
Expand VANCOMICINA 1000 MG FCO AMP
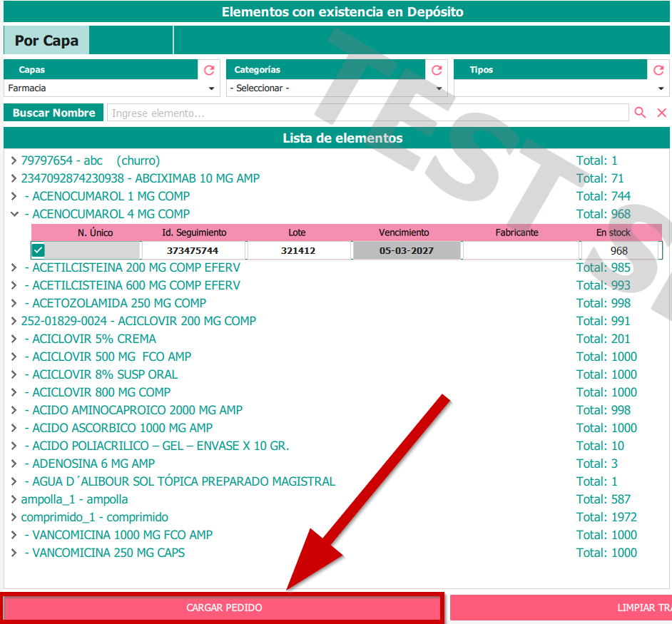click(x=14, y=535)
